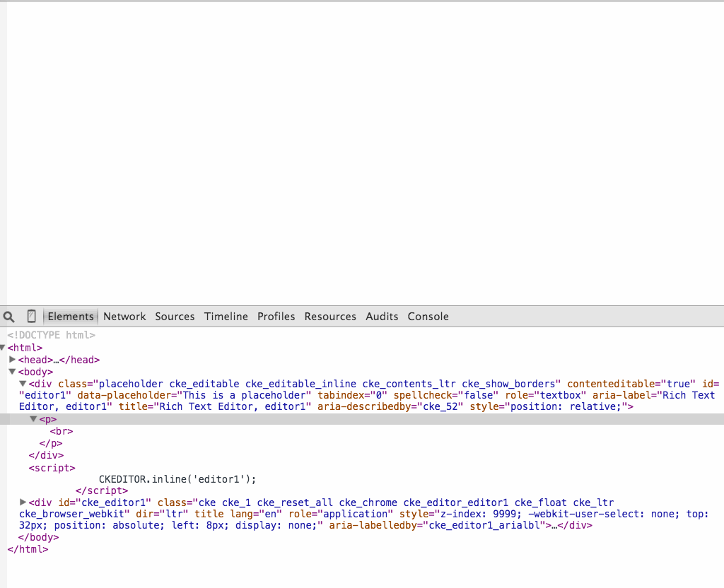Image resolution: width=724 pixels, height=588 pixels.
Task: Open the Network tab
Action: (124, 317)
